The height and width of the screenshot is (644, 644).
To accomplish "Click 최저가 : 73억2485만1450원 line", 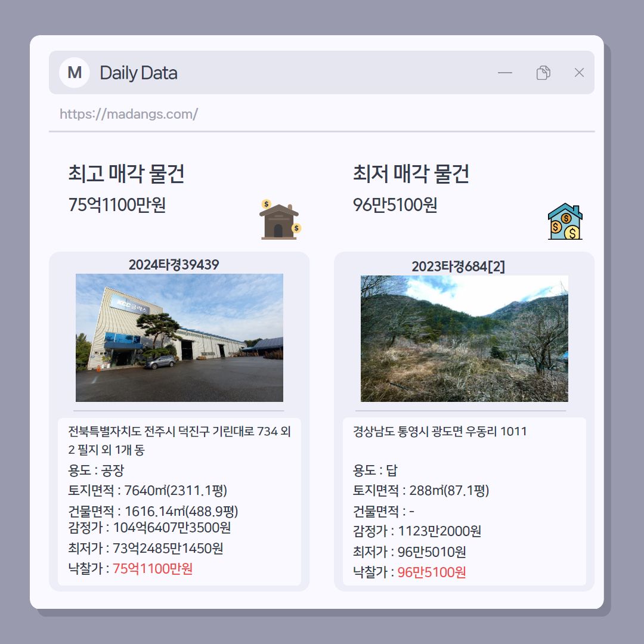I will [146, 549].
